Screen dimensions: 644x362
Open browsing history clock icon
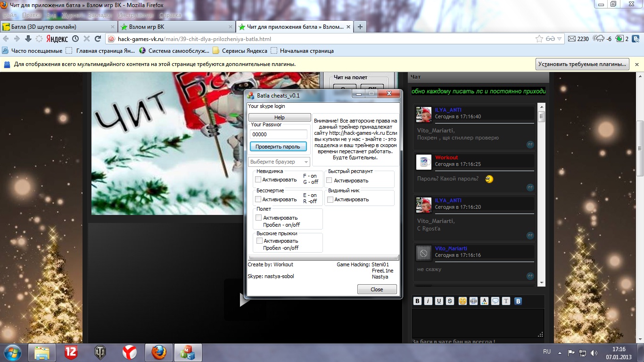pos(75,39)
